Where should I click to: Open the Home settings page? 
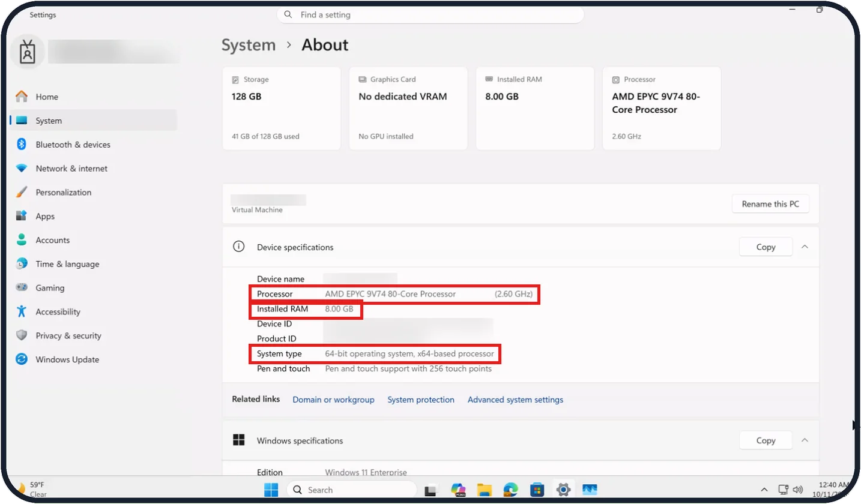[x=94, y=97]
